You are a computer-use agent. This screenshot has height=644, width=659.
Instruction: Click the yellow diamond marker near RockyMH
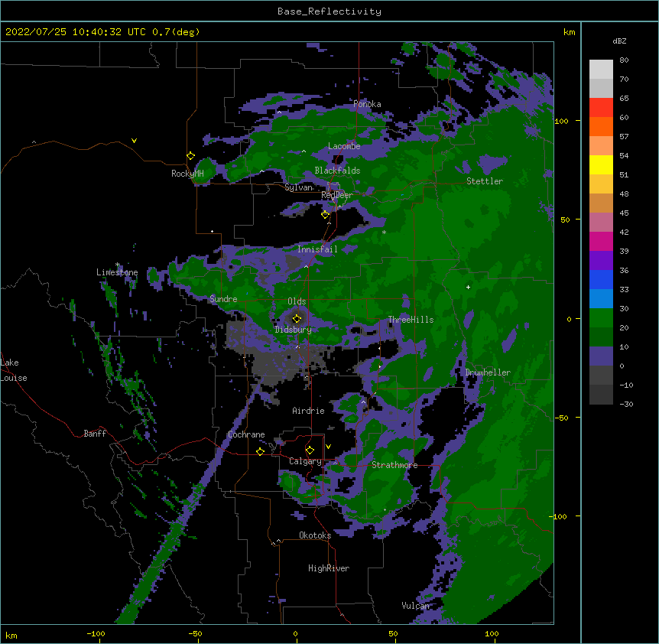(x=190, y=155)
